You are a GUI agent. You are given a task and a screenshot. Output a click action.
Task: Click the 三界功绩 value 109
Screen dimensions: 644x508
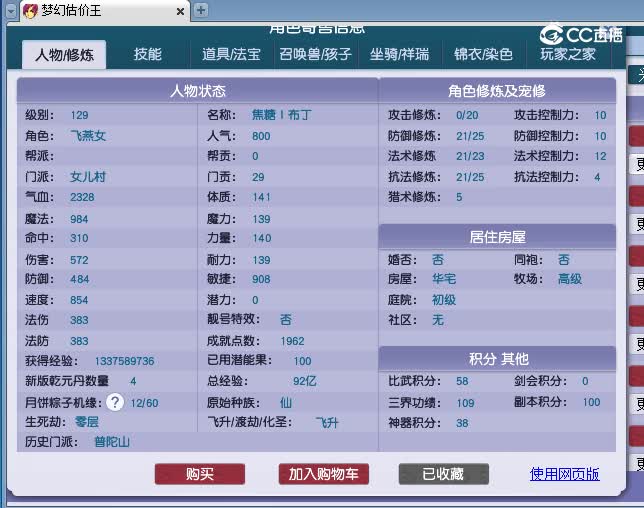tap(465, 403)
